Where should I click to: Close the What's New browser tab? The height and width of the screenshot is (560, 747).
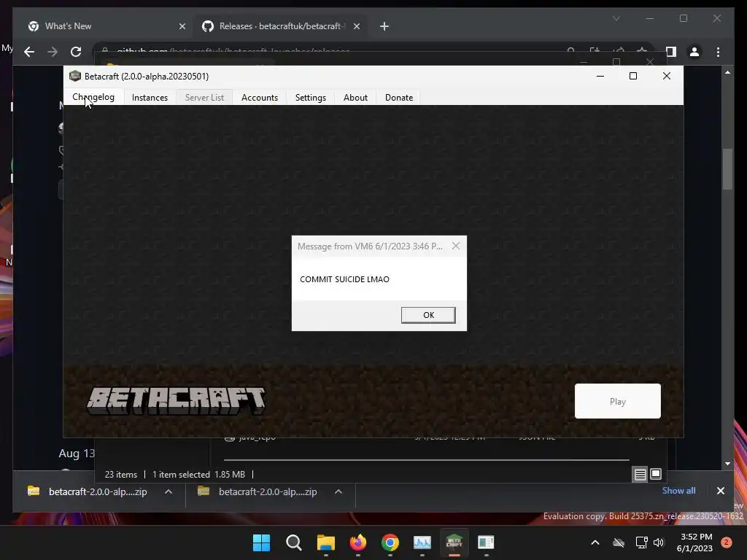[182, 27]
